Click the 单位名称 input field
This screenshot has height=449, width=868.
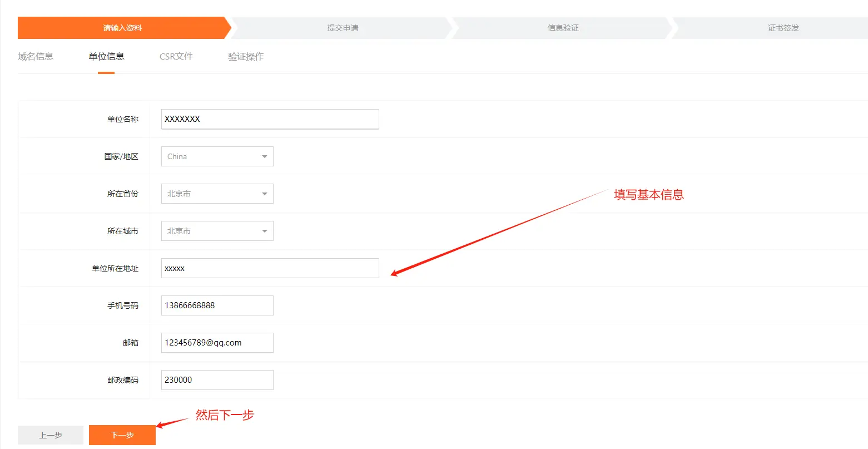270,119
